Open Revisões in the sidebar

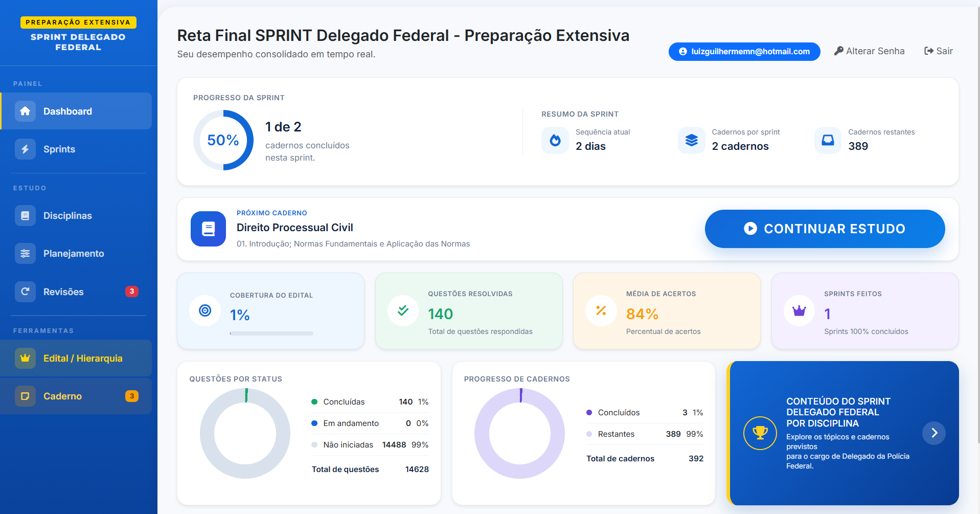[x=76, y=292]
